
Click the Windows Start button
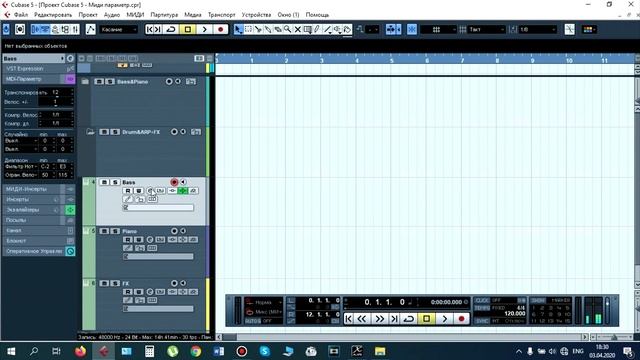(x=11, y=351)
